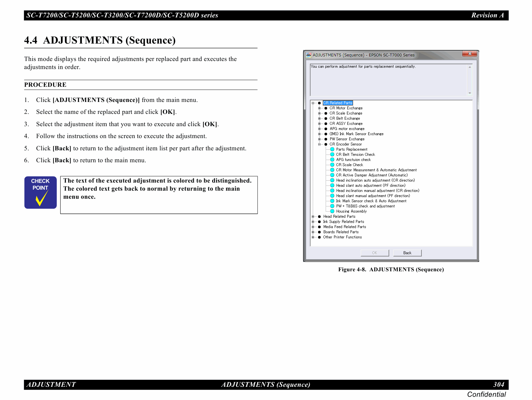
Task: Click the OK button
Action: [x=374, y=253]
